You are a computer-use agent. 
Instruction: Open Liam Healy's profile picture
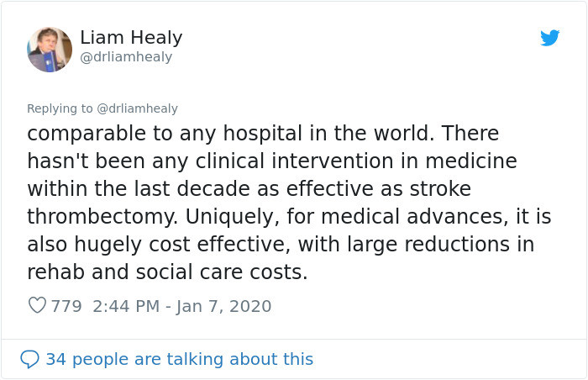point(50,50)
